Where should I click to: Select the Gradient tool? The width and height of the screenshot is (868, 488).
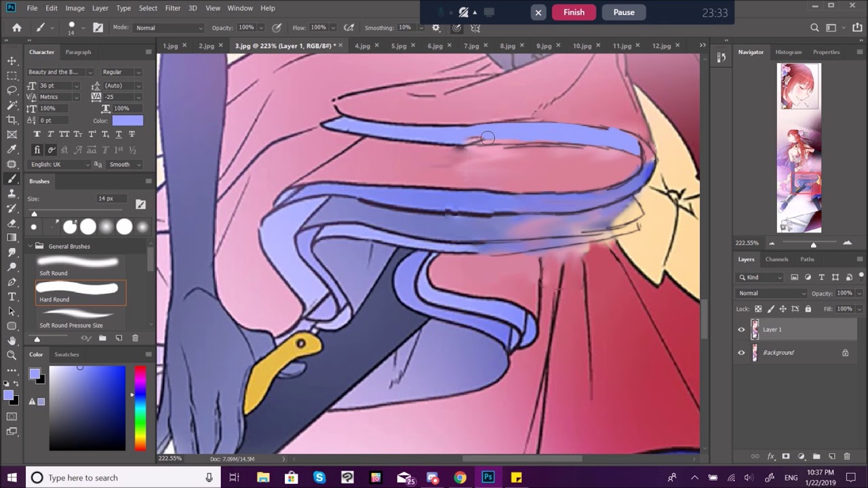[x=12, y=238]
